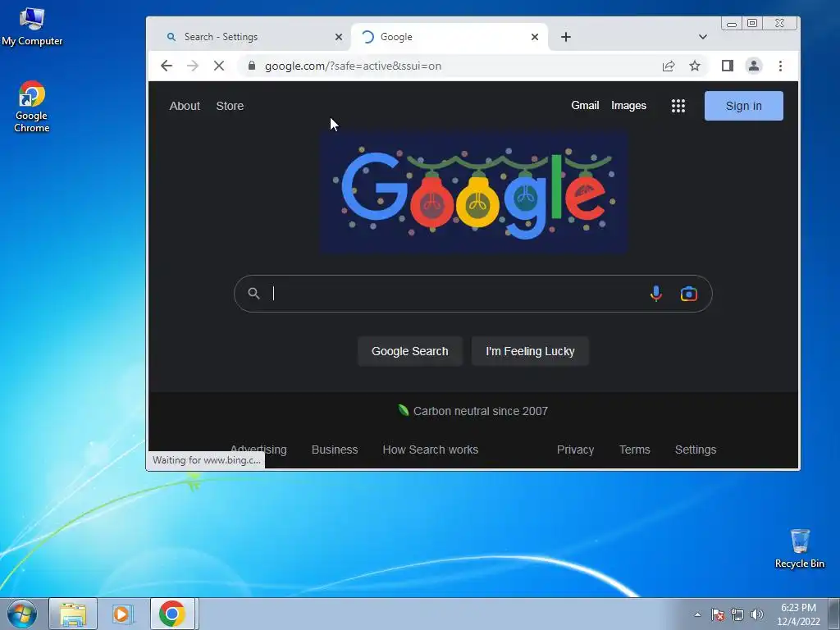Close the Google tab
Screen dimensions: 840x630
point(535,37)
